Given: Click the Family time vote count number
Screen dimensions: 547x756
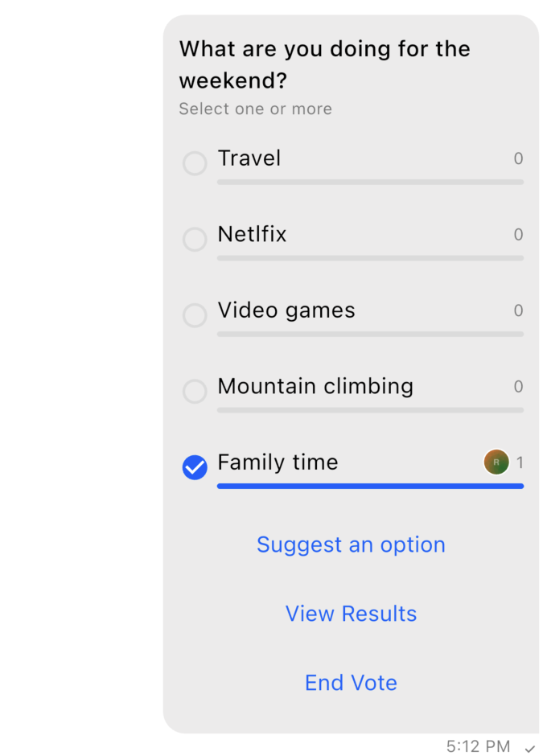Looking at the screenshot, I should pos(520,462).
